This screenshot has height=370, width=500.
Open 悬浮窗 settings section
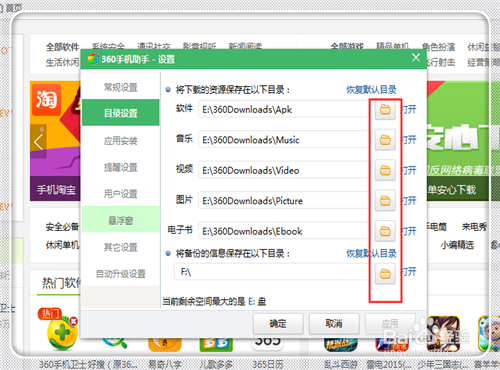coord(121,220)
